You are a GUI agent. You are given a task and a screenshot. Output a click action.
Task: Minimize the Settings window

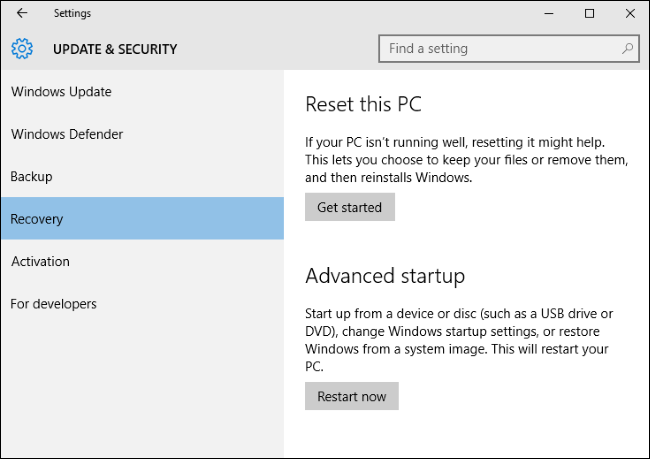(x=549, y=13)
